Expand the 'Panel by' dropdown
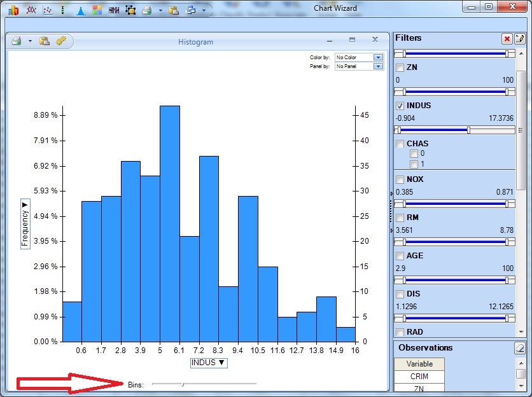The height and width of the screenshot is (397, 532). (378, 66)
